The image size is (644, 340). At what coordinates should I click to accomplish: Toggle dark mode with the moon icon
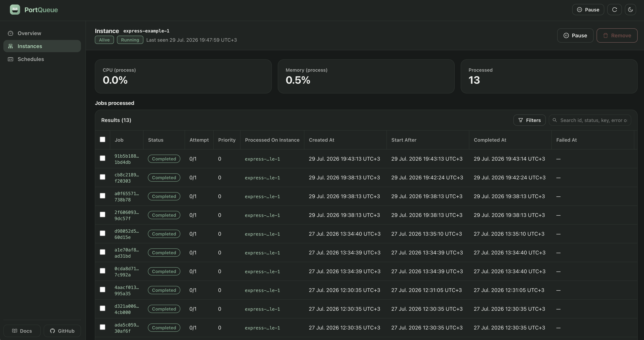coord(631,10)
